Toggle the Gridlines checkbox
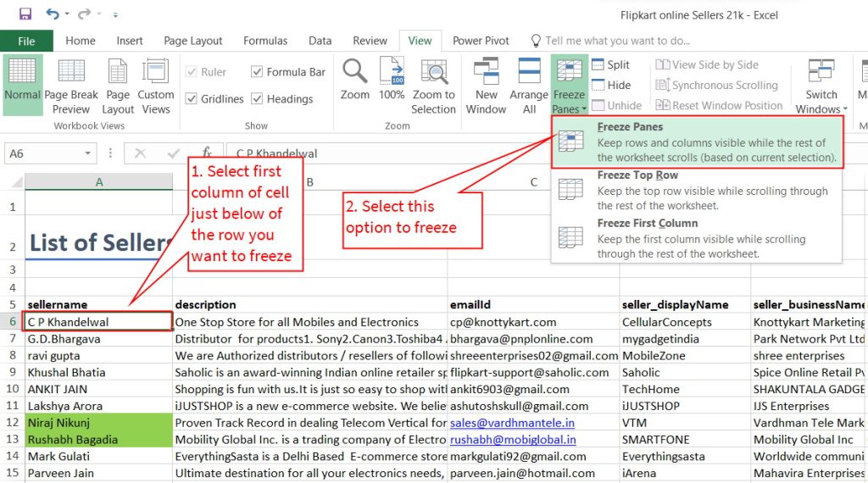The image size is (868, 483). 192,99
